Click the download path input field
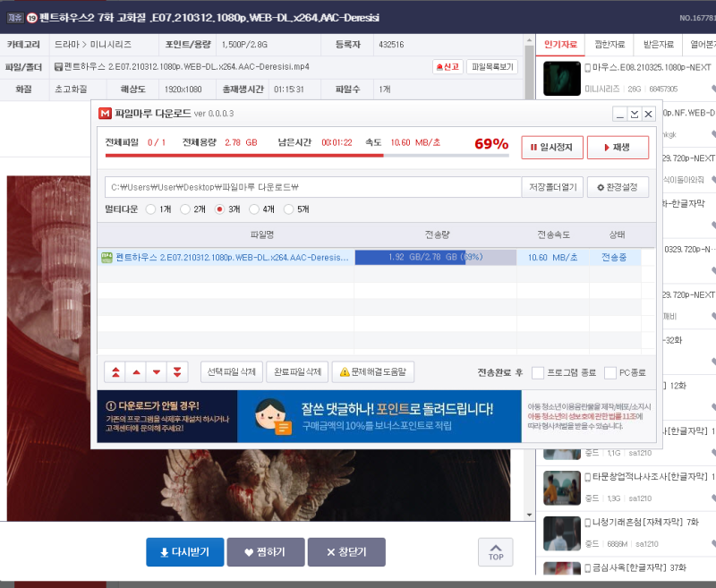This screenshot has height=588, width=716. point(313,187)
